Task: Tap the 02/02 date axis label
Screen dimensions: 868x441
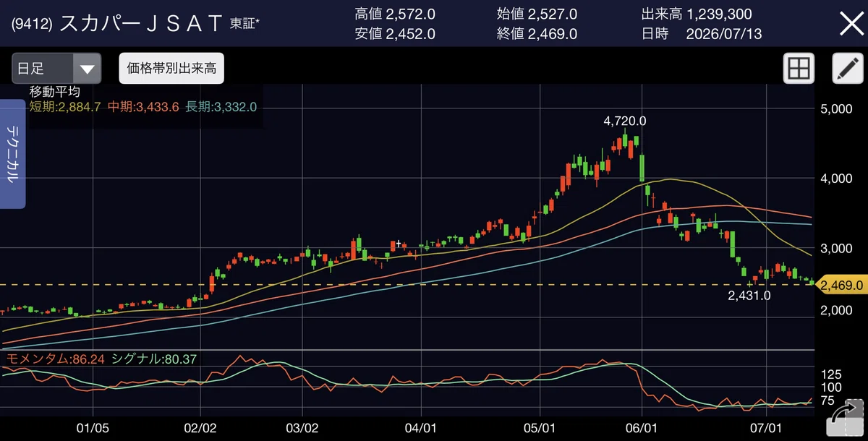Action: coord(201,428)
